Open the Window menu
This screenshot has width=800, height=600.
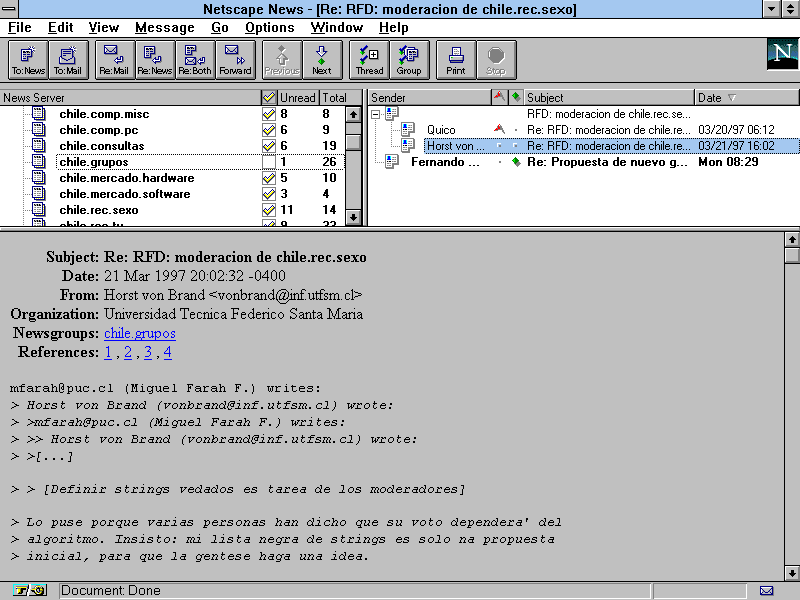[337, 28]
